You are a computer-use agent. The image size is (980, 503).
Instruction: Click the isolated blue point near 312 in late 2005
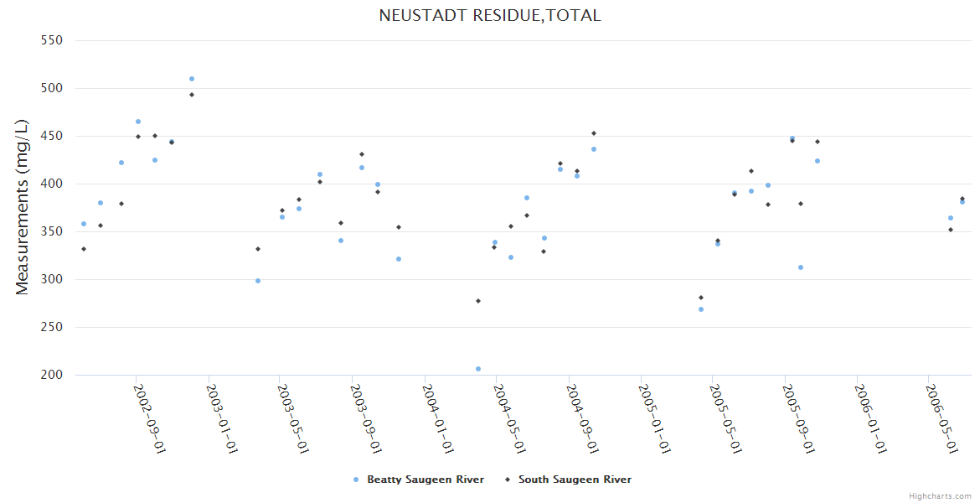point(801,267)
